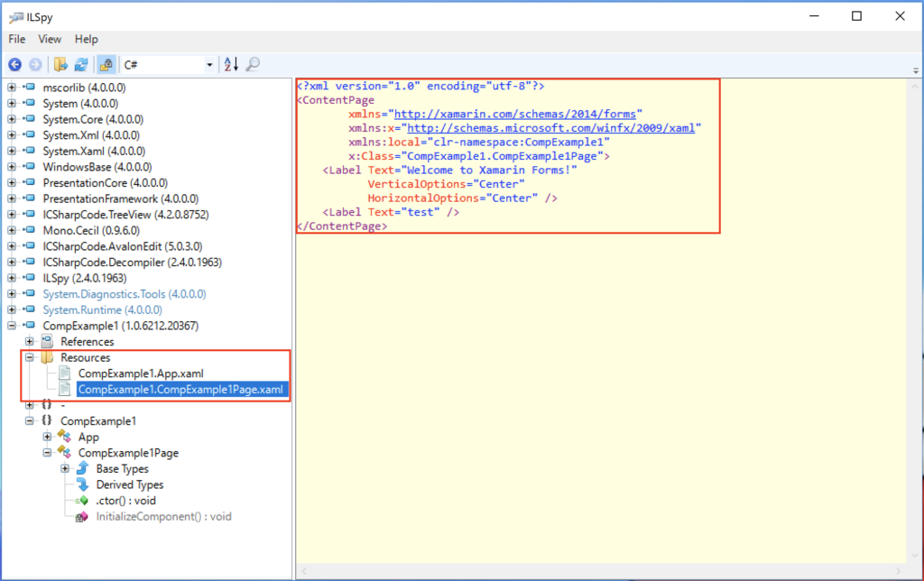This screenshot has height=581, width=924.
Task: Collapse the CompExample1Page class node
Action: pos(47,453)
